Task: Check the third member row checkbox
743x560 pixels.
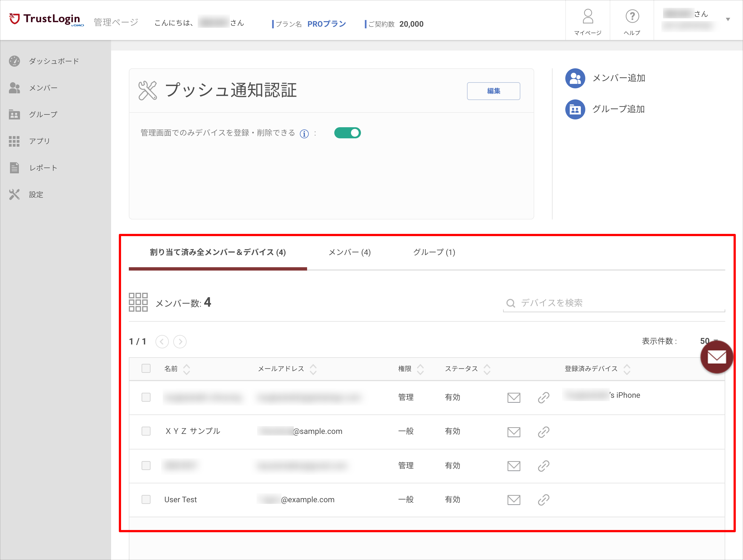Action: pos(146,466)
